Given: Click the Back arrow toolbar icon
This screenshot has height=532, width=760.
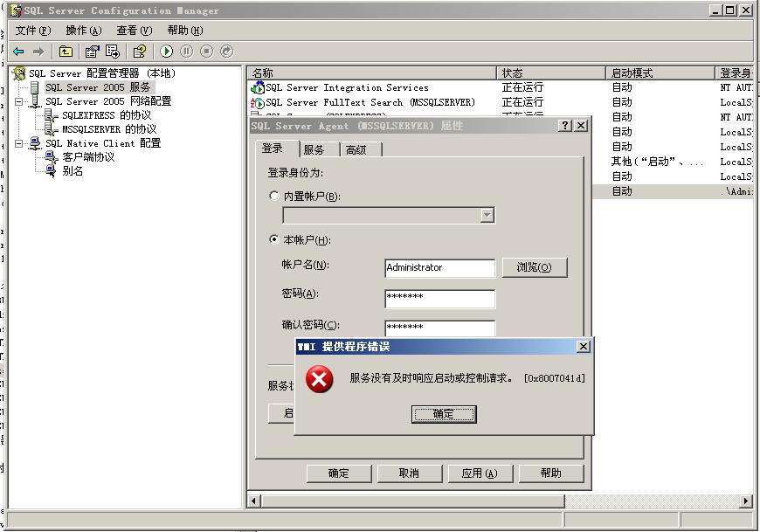Looking at the screenshot, I should point(19,52).
